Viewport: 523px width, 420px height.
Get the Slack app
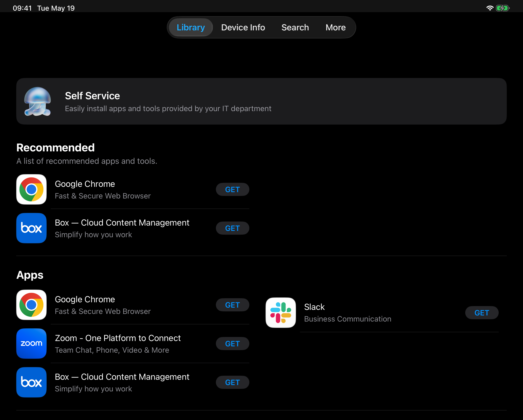pos(482,313)
